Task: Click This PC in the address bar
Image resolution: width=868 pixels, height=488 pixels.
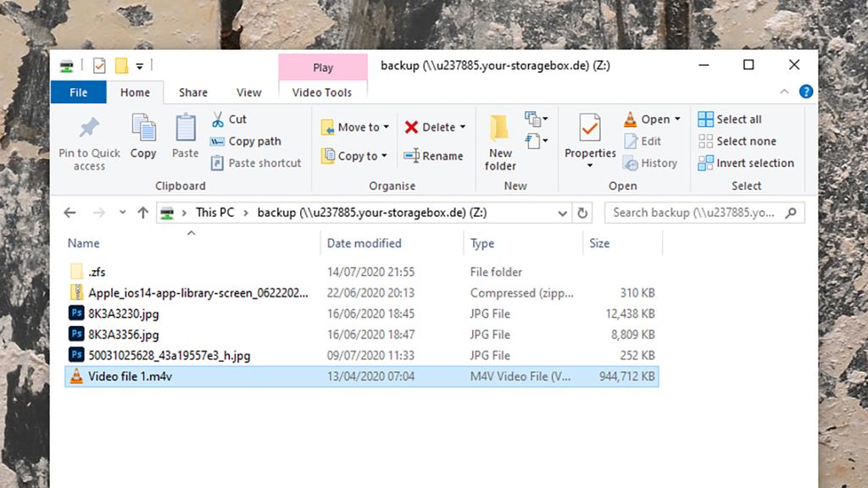Action: coord(214,213)
